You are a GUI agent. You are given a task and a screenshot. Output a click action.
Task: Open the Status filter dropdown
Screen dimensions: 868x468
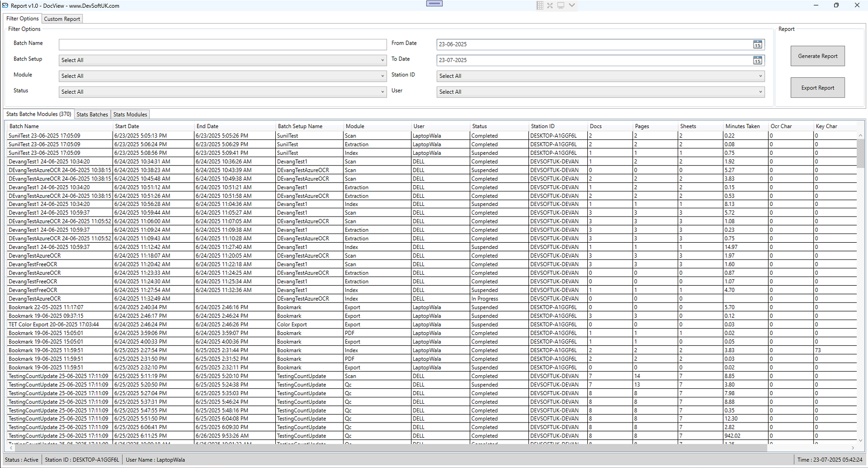382,92
